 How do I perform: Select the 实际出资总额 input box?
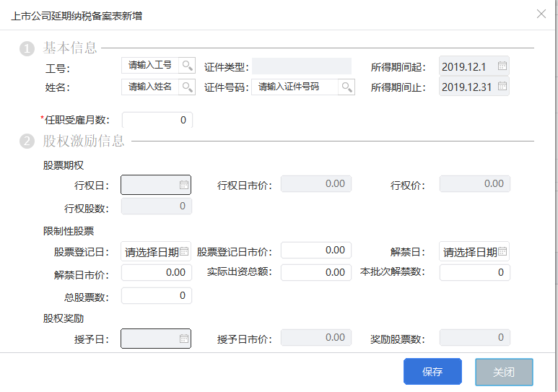coord(315,273)
